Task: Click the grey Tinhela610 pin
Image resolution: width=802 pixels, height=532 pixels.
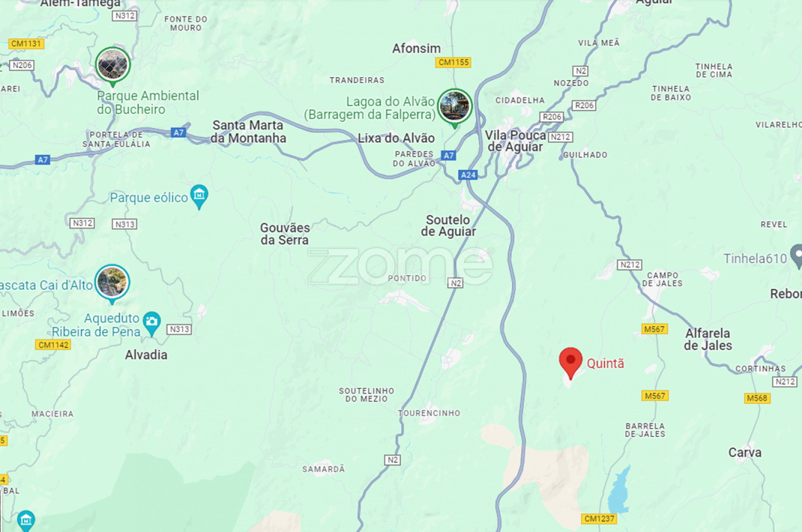Action: pos(797,256)
